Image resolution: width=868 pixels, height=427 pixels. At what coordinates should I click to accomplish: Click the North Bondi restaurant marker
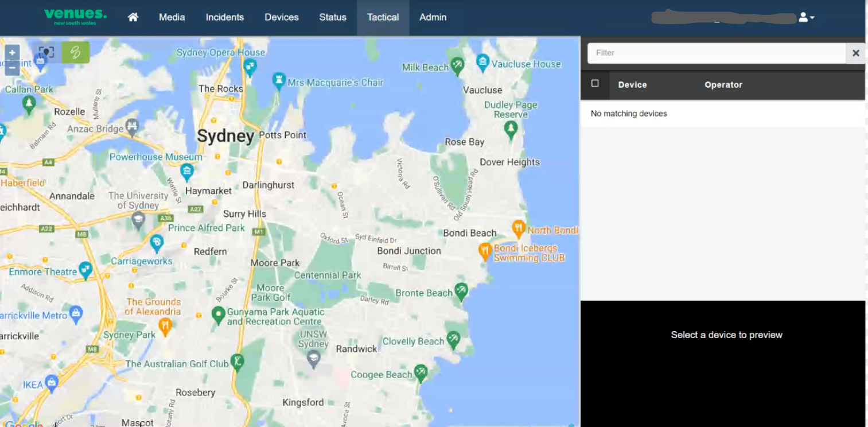[x=519, y=228]
